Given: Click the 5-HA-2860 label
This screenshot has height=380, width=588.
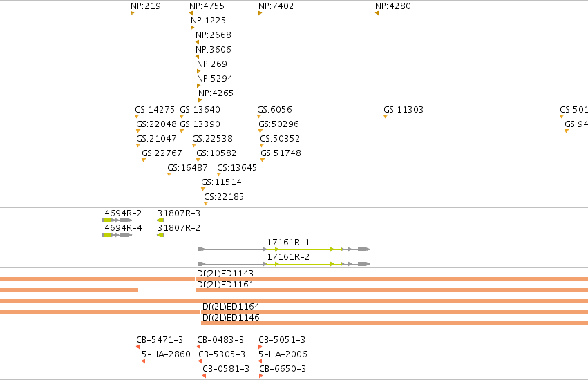Looking at the screenshot, I should tap(166, 354).
